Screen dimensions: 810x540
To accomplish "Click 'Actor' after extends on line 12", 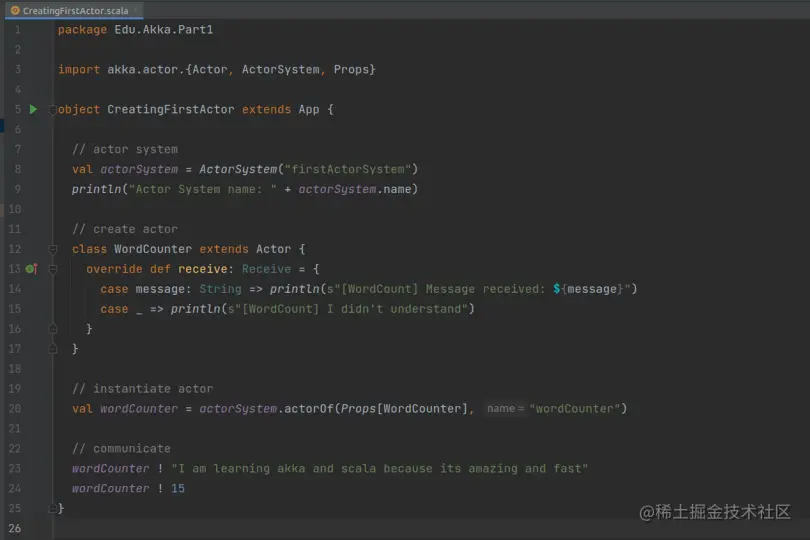I will coord(273,249).
